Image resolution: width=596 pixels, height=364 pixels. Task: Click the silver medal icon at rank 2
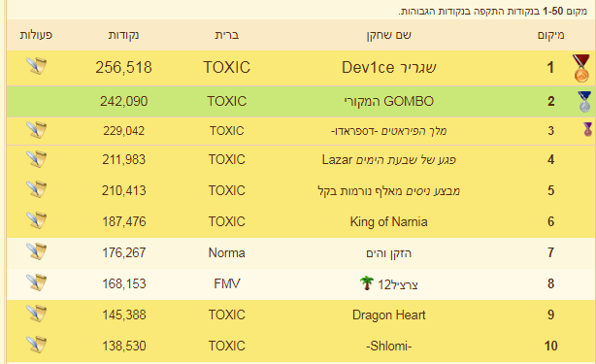pos(584,102)
